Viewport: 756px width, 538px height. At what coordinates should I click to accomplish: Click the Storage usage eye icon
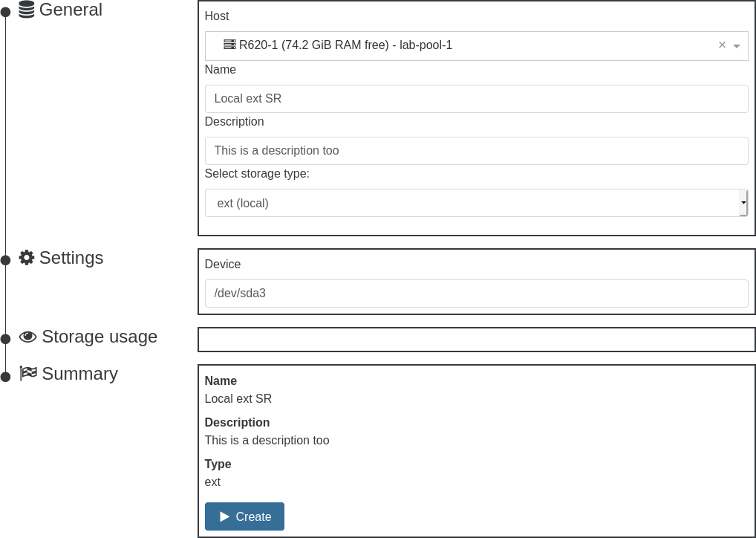pyautogui.click(x=27, y=337)
